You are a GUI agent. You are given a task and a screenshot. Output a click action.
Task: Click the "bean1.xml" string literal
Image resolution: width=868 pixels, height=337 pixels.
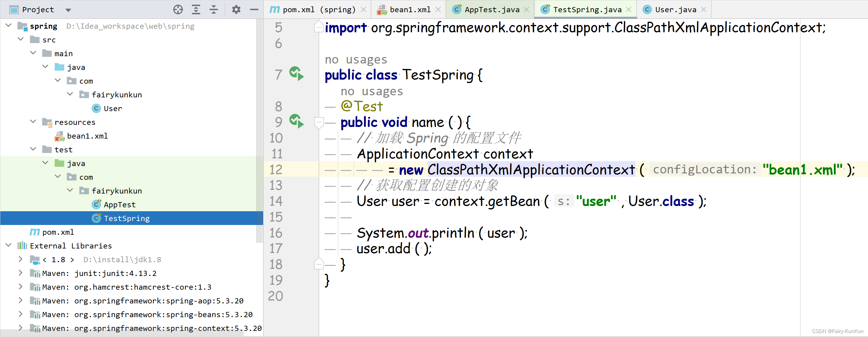802,169
